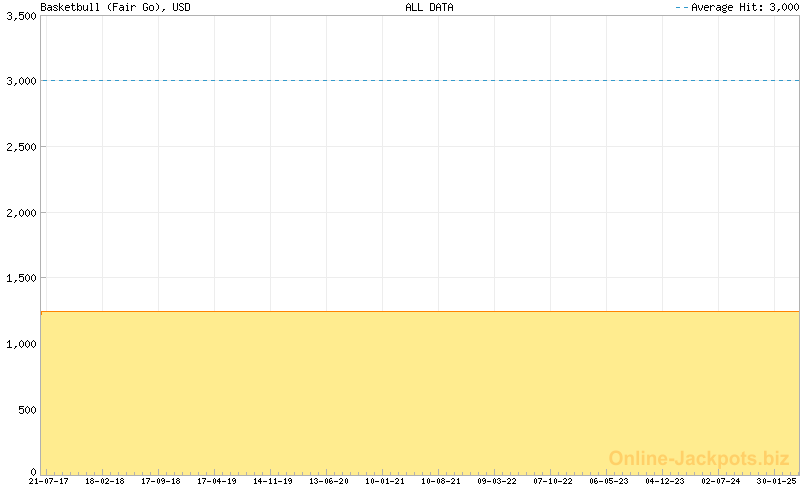This screenshot has height=490, width=800.
Task: Click the 17-04-19 date label
Action: (216, 481)
